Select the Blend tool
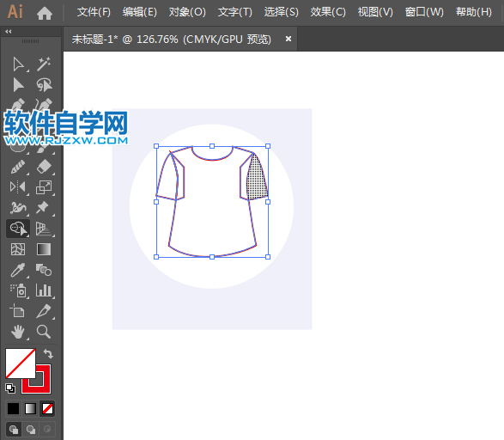This screenshot has height=440, width=504. (x=44, y=270)
